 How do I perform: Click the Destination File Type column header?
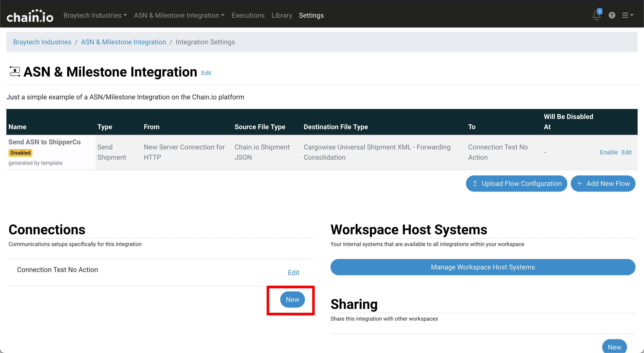pos(336,127)
